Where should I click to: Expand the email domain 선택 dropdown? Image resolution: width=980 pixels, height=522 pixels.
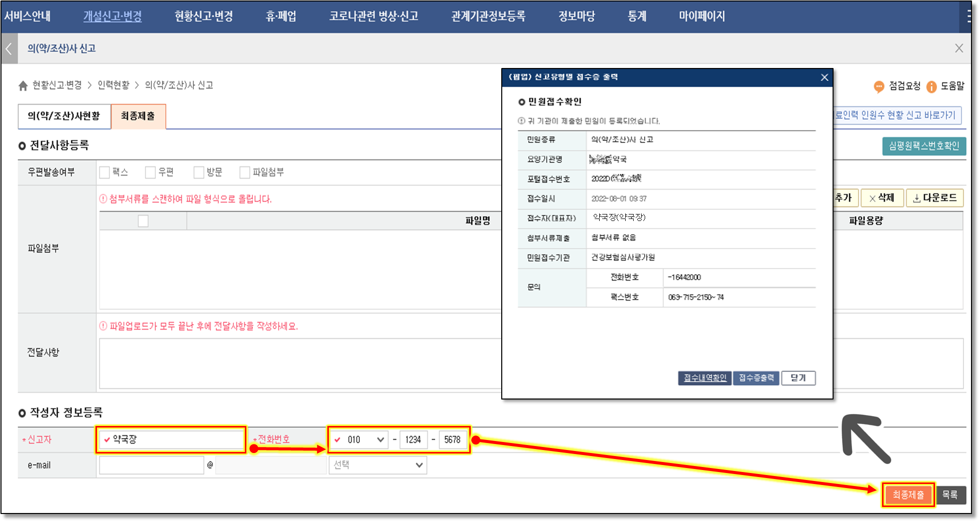point(377,465)
